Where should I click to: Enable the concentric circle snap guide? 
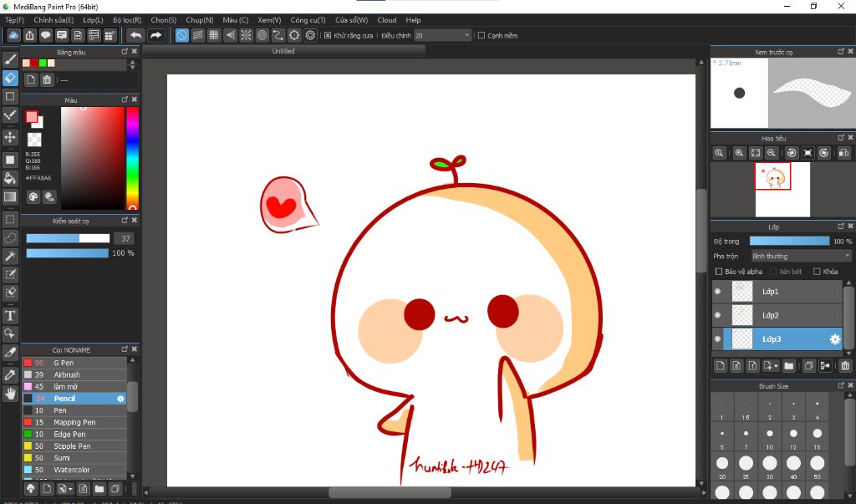[262, 35]
